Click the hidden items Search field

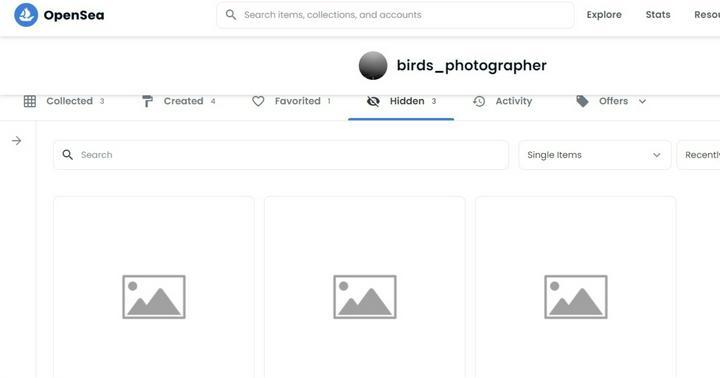click(281, 155)
